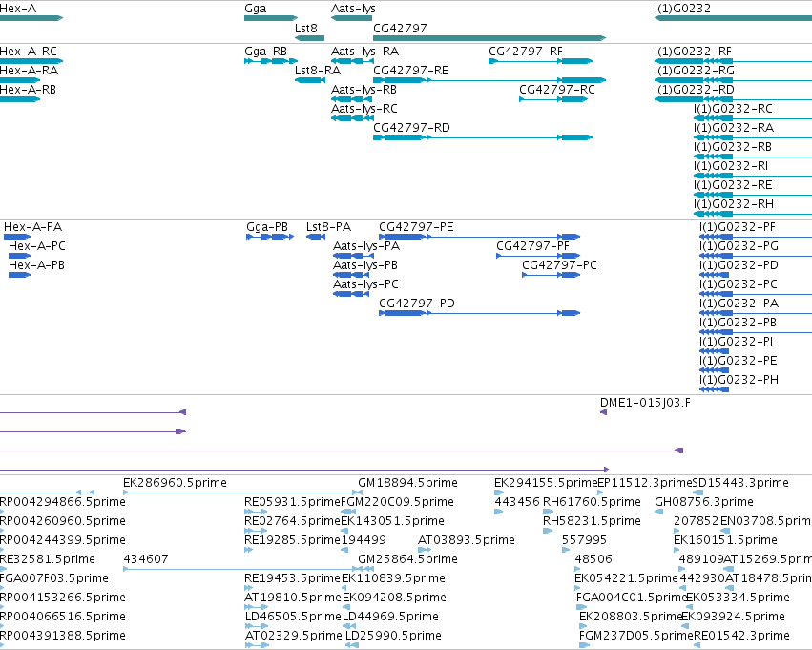
Task: Select EST LD46505.5prime
Action: (257, 626)
